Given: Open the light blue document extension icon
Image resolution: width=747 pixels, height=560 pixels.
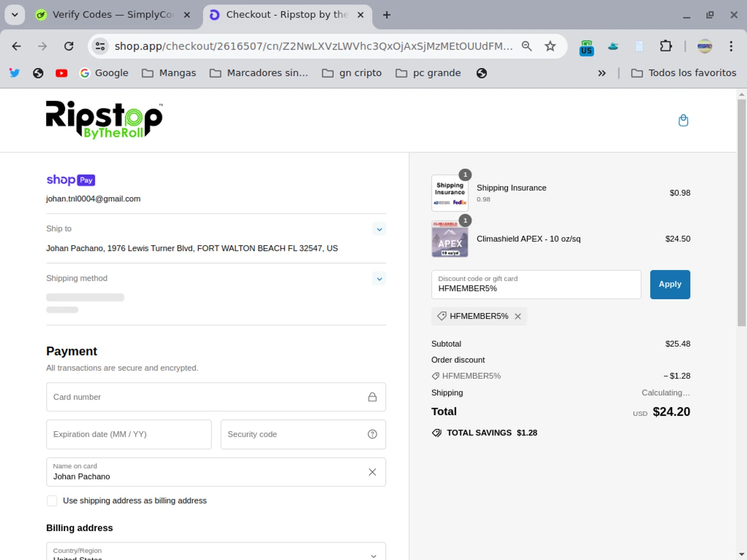Looking at the screenshot, I should (639, 46).
